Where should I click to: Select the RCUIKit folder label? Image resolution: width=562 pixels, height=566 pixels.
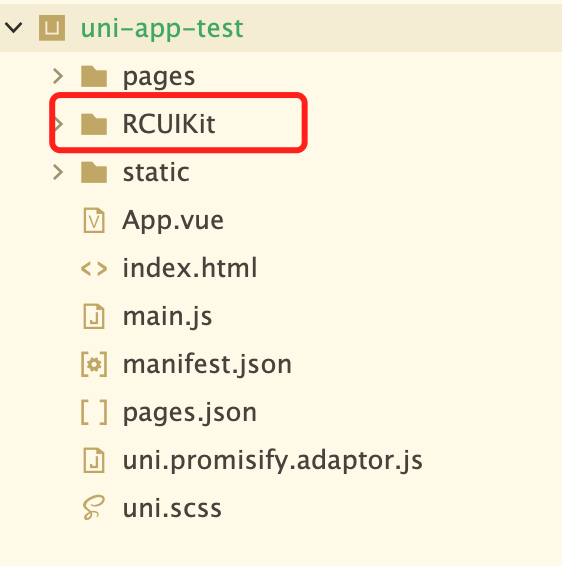(169, 124)
